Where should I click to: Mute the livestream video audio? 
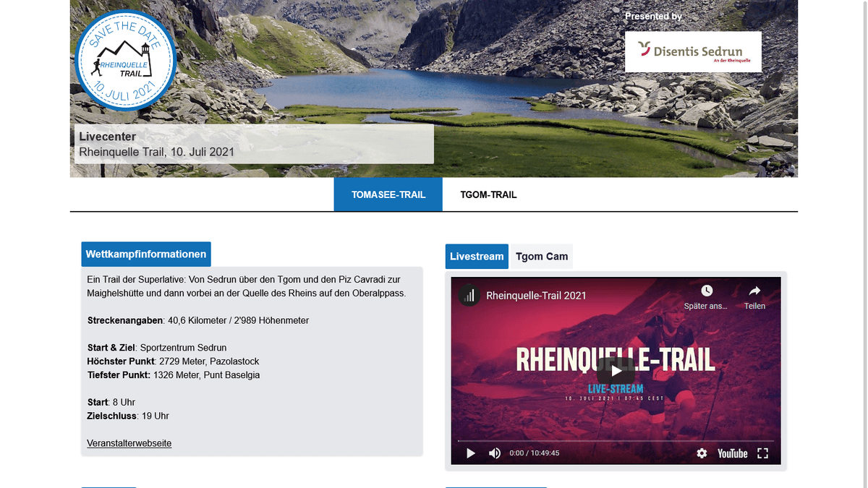pyautogui.click(x=495, y=453)
